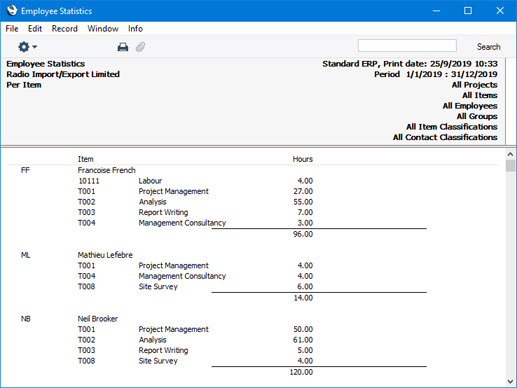517x388 pixels.
Task: Click the 55.00 hours value
Action: point(303,202)
